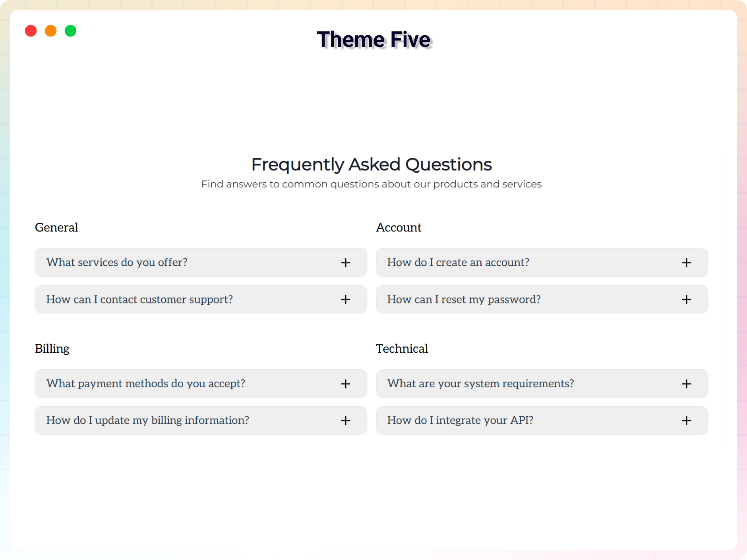Expand 'How do I update my billing information?' plus icon
This screenshot has height=560, width=747.
(x=346, y=421)
